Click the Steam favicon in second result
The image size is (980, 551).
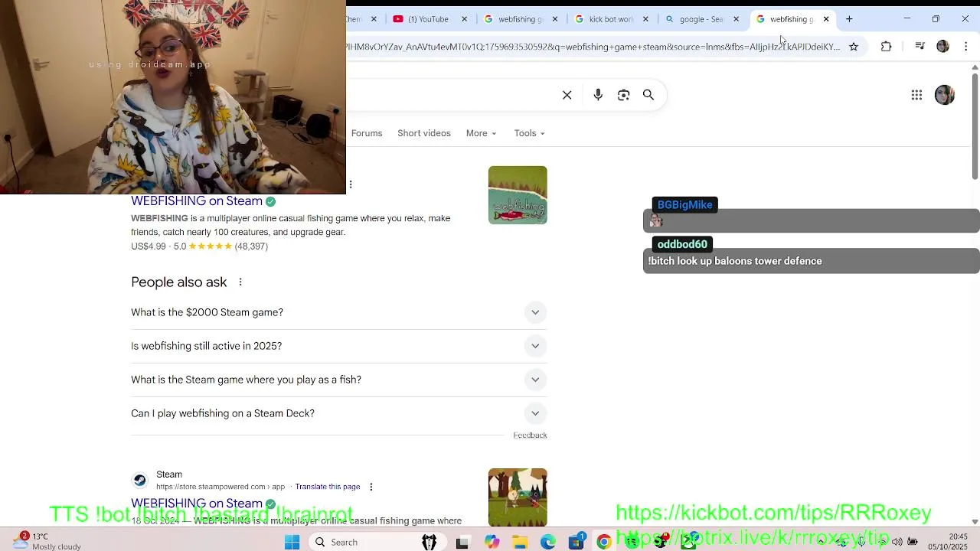(139, 481)
